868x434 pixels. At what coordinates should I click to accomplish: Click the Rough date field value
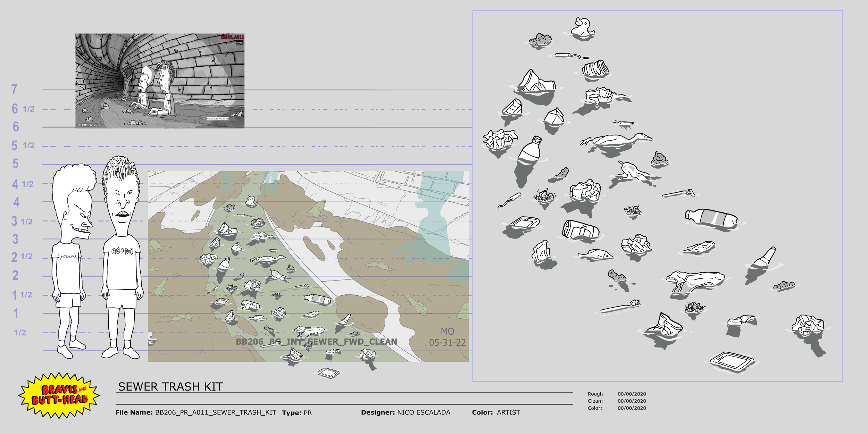click(632, 394)
